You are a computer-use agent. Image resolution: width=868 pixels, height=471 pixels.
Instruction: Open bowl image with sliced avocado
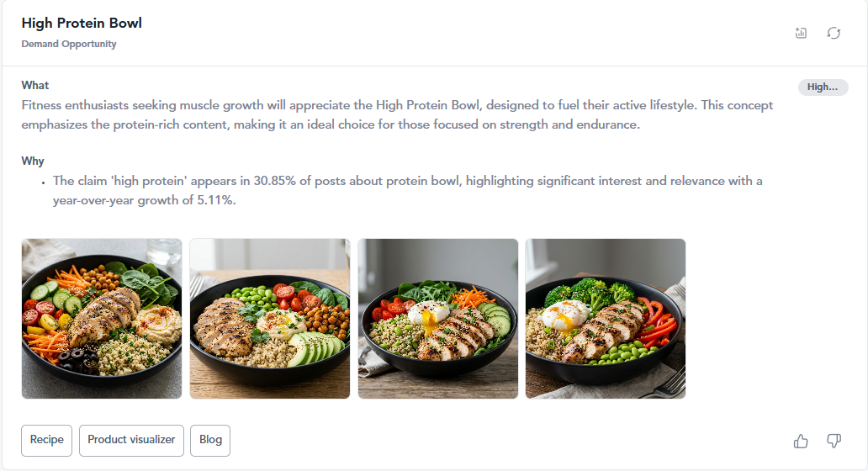pos(270,318)
